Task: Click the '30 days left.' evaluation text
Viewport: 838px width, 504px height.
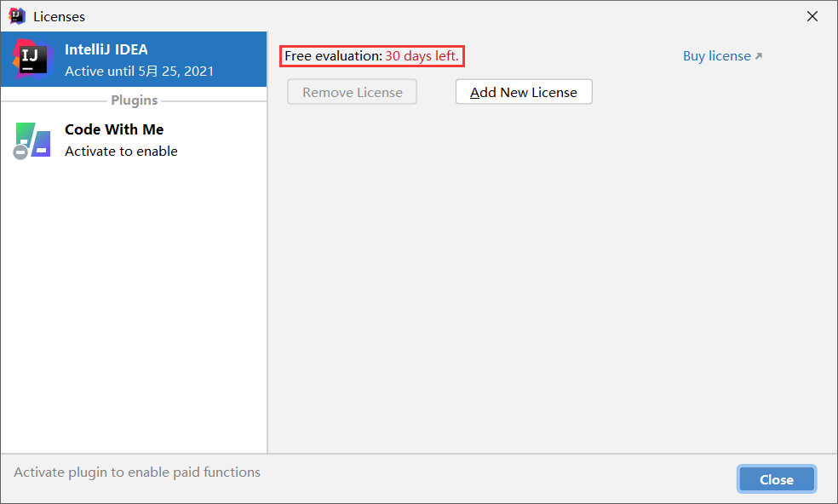Action: pos(422,56)
